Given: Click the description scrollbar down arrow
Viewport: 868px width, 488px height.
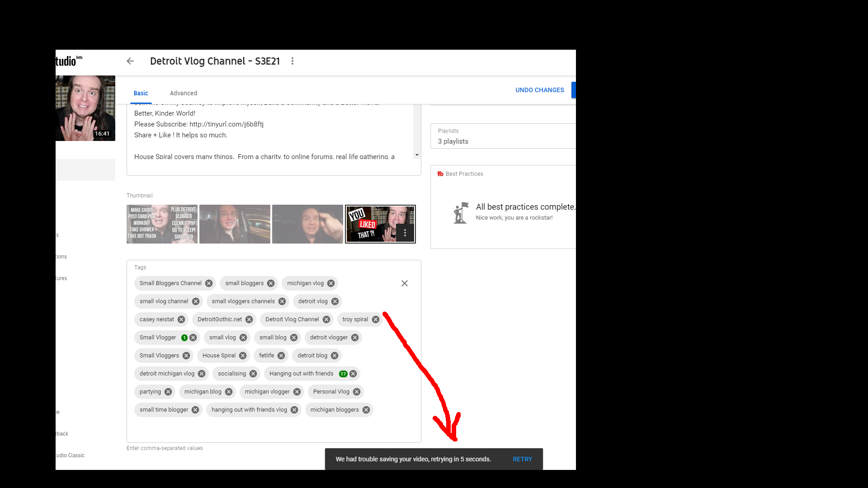Looking at the screenshot, I should [417, 155].
